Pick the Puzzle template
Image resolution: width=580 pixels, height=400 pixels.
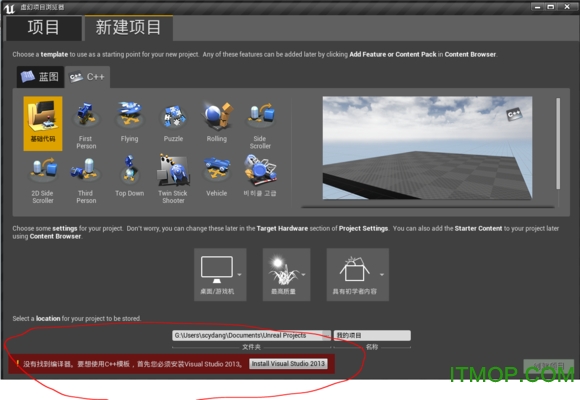(173, 123)
